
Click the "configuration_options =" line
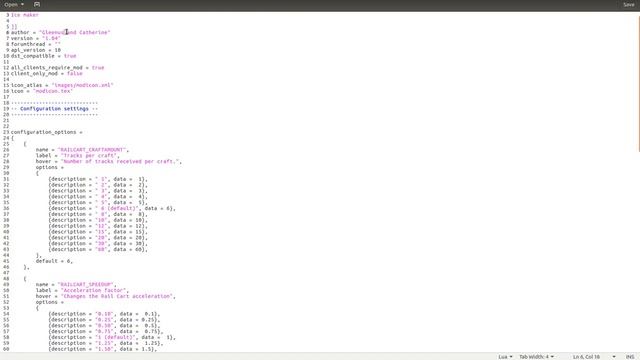(x=47, y=132)
